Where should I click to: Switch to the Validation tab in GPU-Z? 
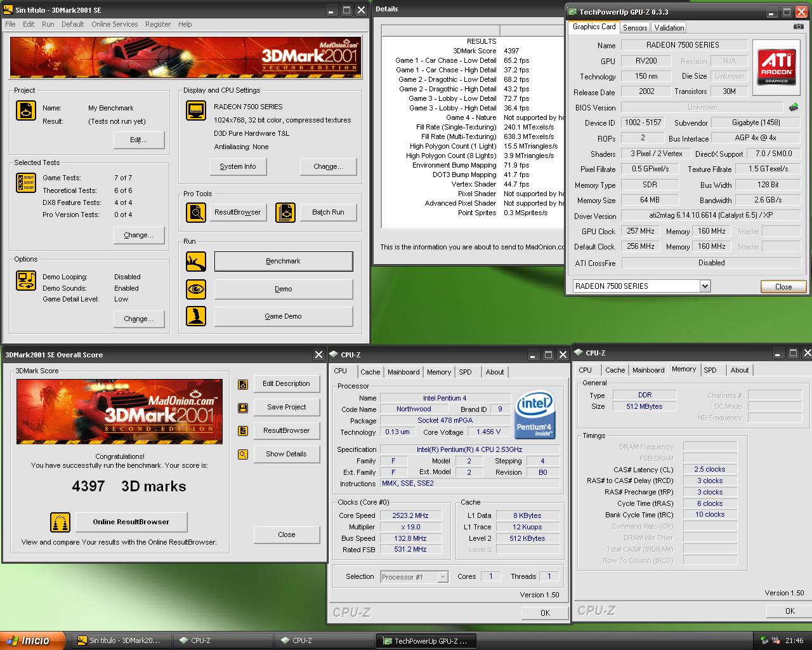click(669, 28)
